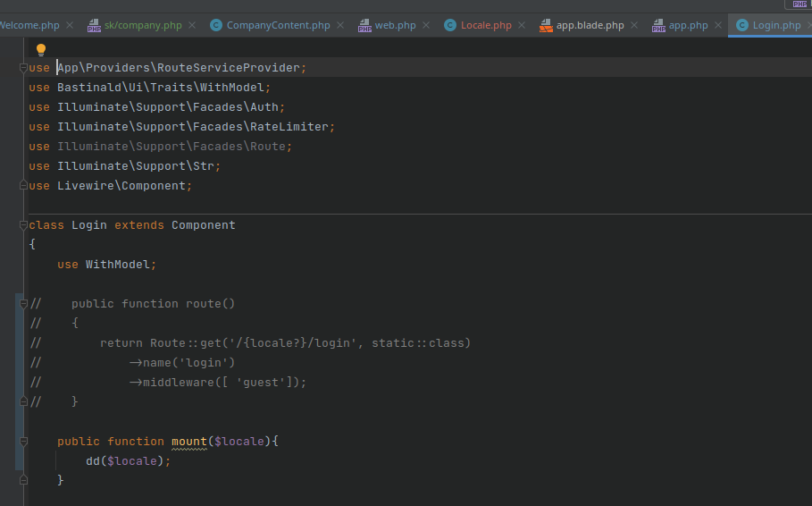Open the Locale.php tab
The height and width of the screenshot is (506, 812).
(x=486, y=25)
